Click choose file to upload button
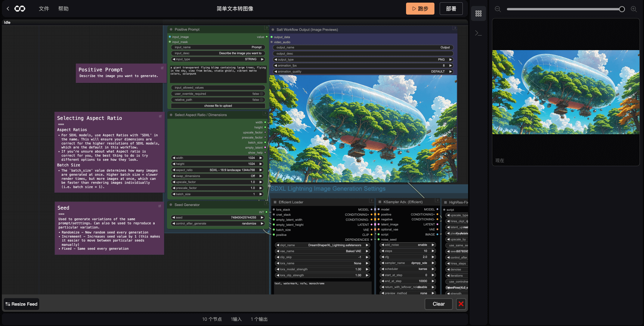Screen dimensions: 644x326 pos(218,106)
